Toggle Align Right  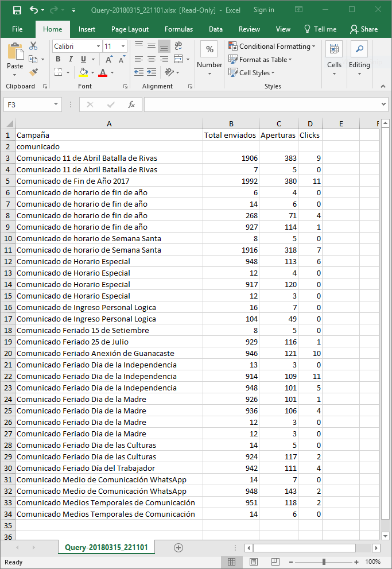[x=164, y=59]
